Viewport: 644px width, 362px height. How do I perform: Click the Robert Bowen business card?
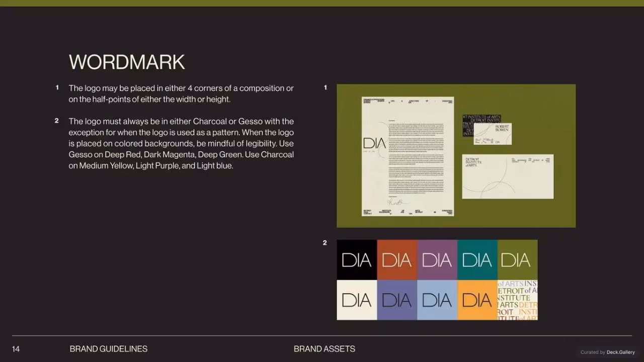[x=493, y=134]
